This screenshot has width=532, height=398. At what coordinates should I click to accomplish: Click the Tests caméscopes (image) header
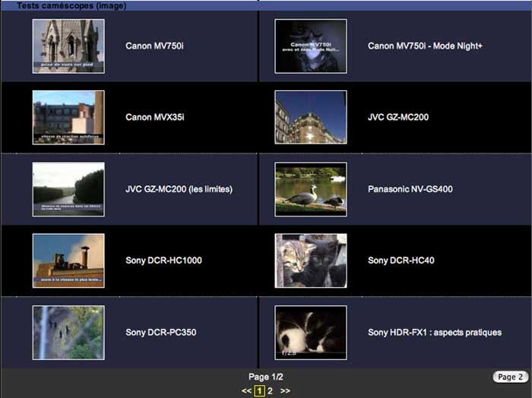(x=71, y=5)
